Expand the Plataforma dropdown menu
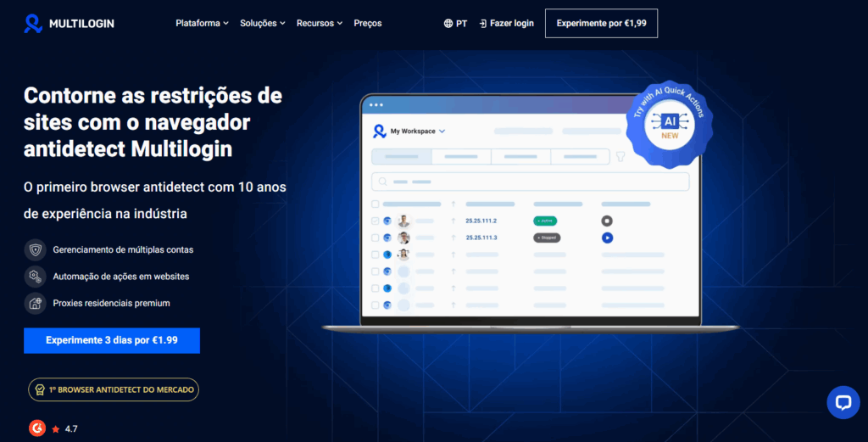868x442 pixels. 202,24
